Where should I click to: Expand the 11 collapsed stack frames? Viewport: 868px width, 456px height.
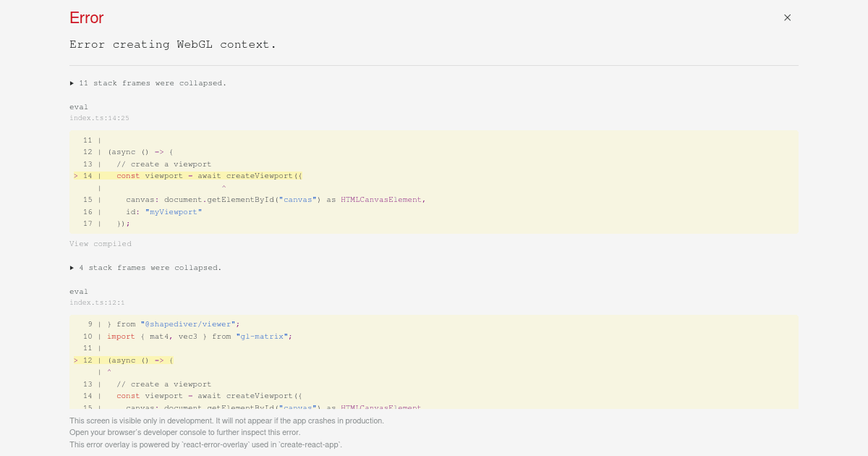(152, 83)
